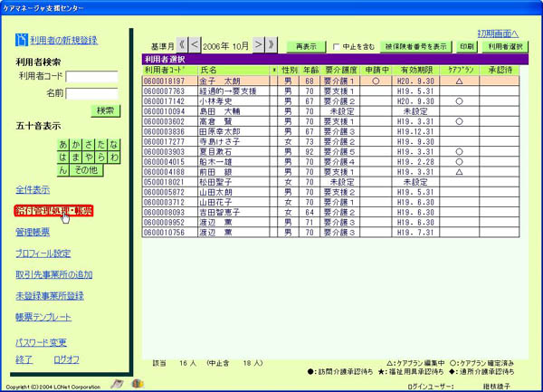Click the 印刷 button
Screen dimensions: 543x392
[x=467, y=47]
